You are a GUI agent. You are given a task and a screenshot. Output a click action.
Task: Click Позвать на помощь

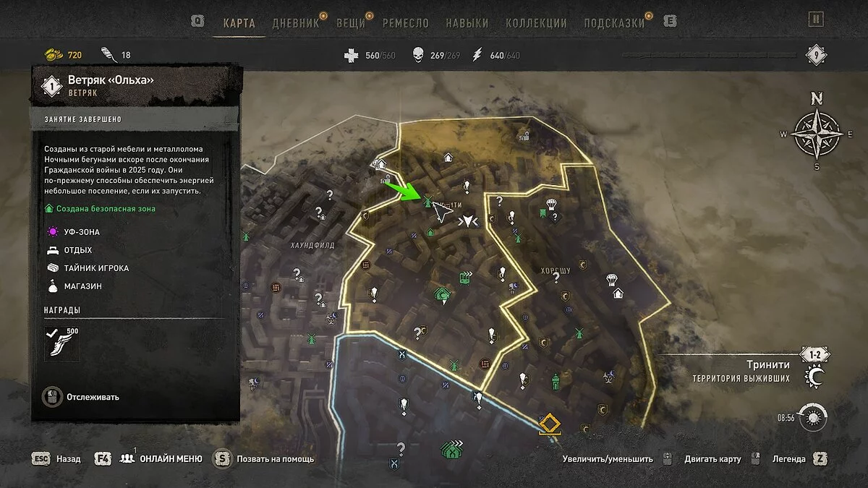(264, 458)
